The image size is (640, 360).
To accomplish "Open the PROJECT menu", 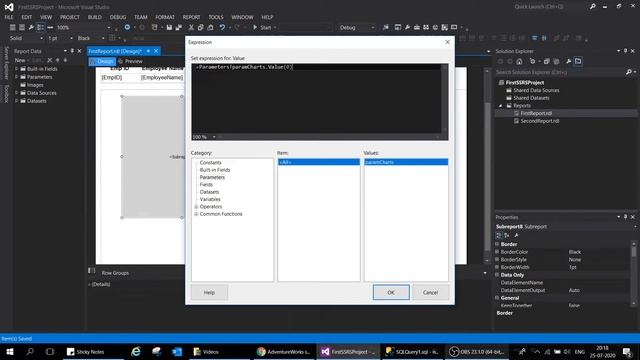I will 70,17.
